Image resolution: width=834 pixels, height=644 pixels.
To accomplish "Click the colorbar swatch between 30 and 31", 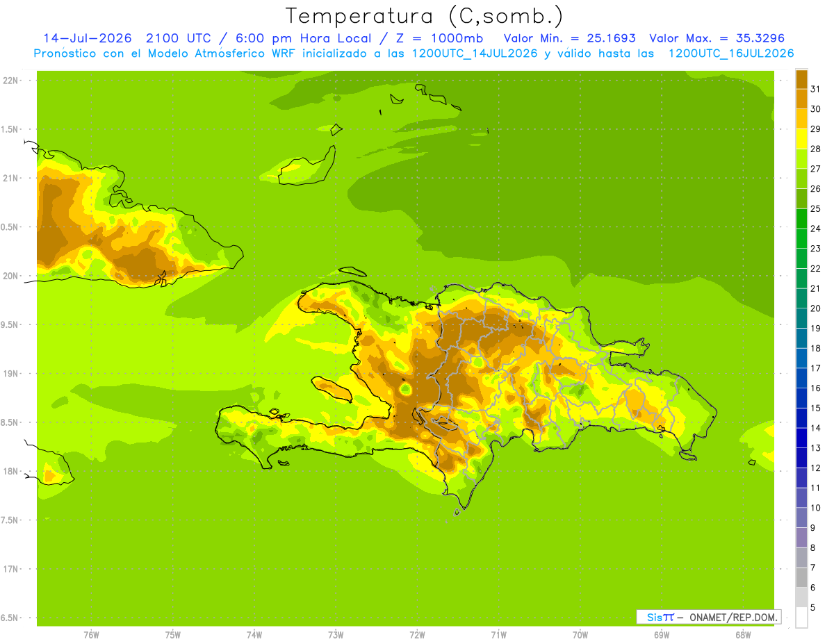I will tap(801, 99).
